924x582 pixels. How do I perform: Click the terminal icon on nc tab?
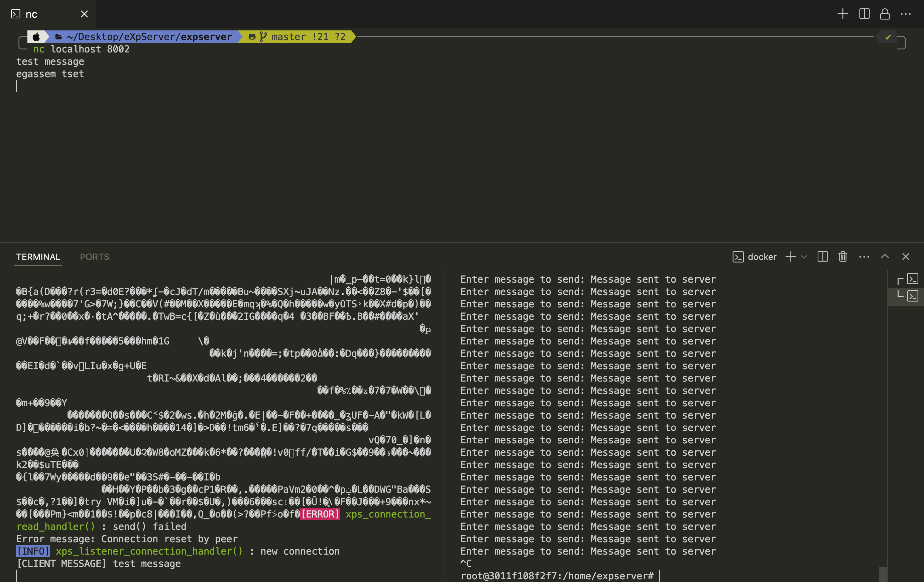16,14
